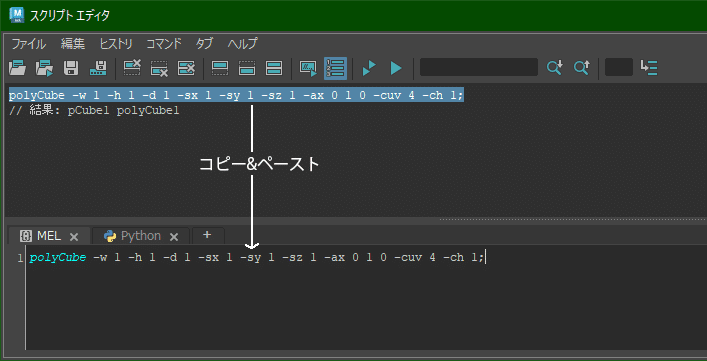Click the 結果: pCube1 polyCube1 line
Image resolution: width=707 pixels, height=361 pixels.
(94, 111)
